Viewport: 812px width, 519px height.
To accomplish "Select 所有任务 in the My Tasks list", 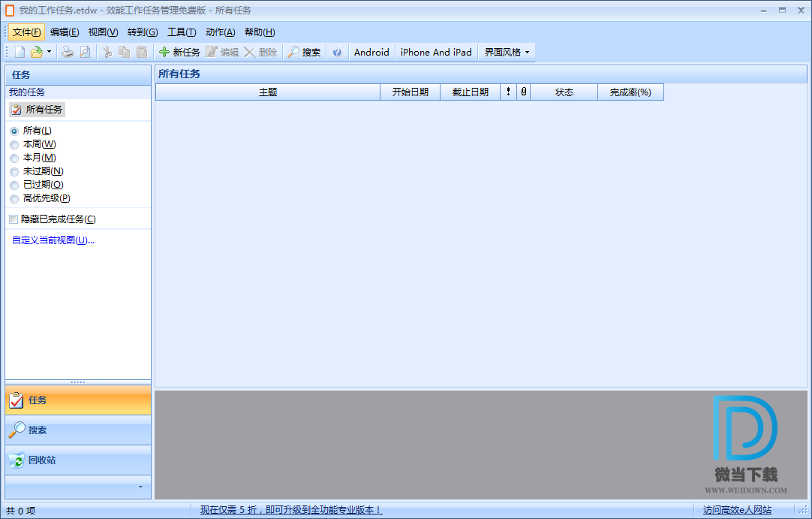I will (x=38, y=110).
